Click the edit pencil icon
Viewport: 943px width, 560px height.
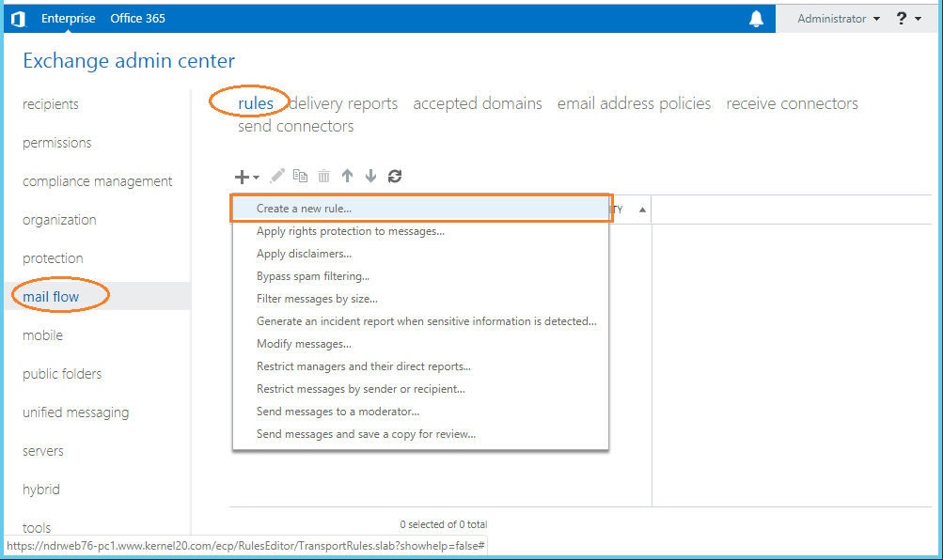point(277,176)
